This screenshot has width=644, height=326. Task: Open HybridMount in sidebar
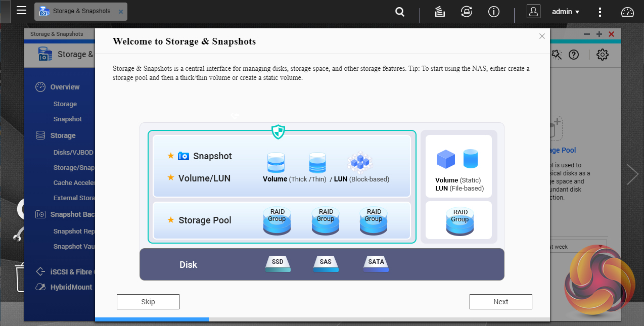point(71,287)
